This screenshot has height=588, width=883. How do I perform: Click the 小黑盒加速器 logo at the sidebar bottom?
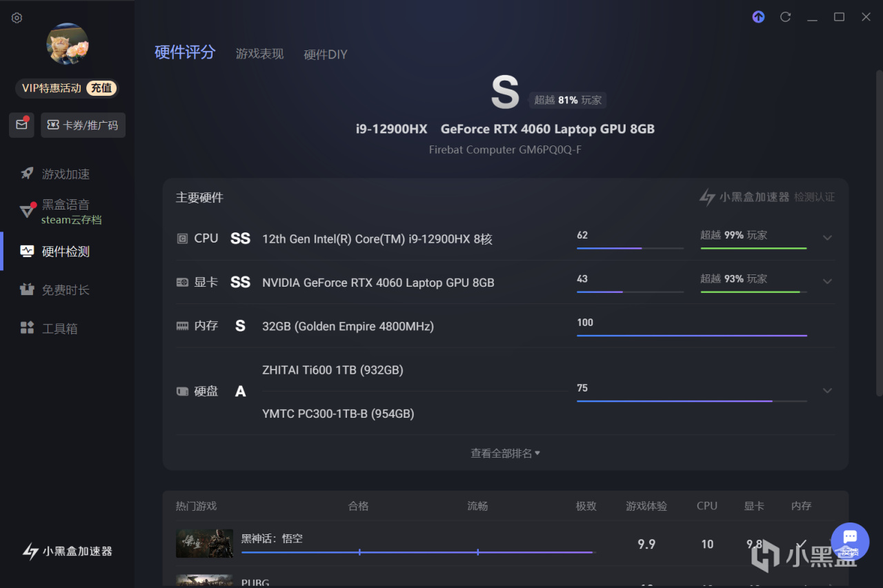point(67,551)
